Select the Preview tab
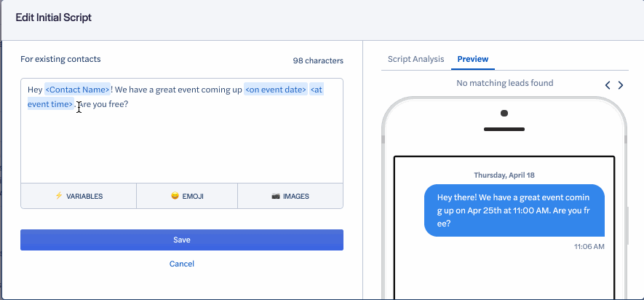 click(x=473, y=59)
